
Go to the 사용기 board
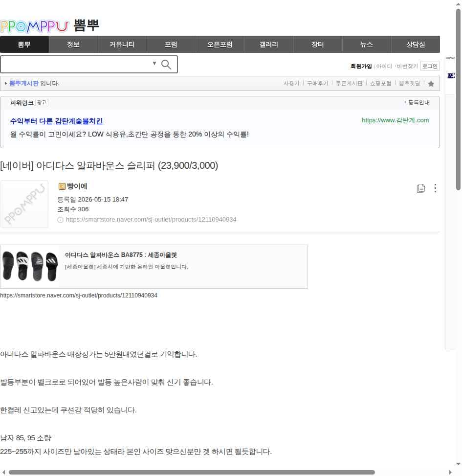291,83
